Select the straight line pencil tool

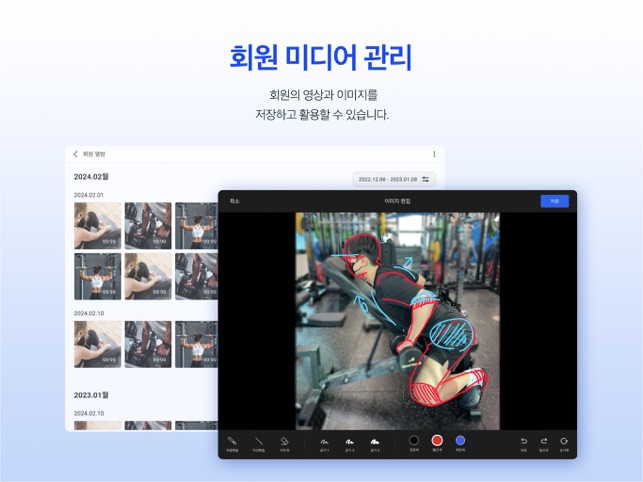(258, 444)
